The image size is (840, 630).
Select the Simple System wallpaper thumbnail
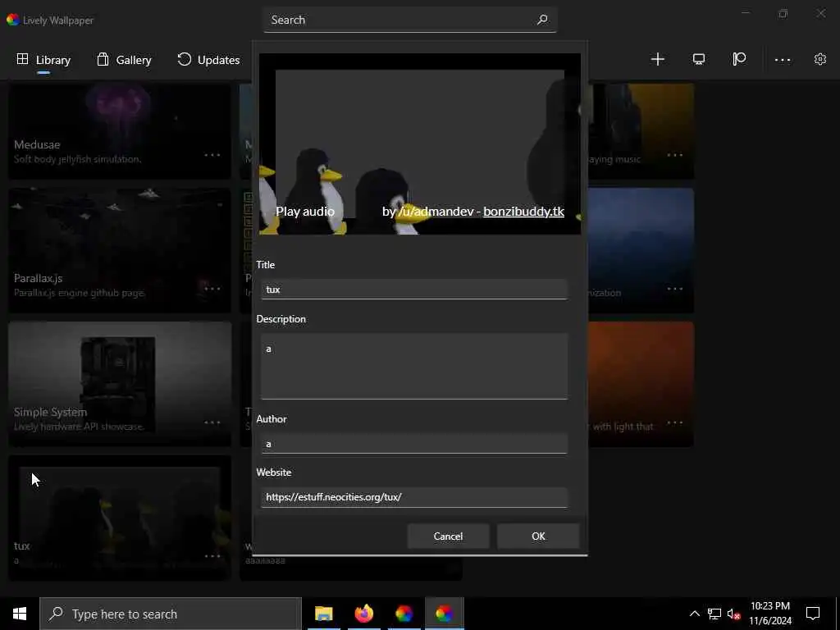[120, 384]
